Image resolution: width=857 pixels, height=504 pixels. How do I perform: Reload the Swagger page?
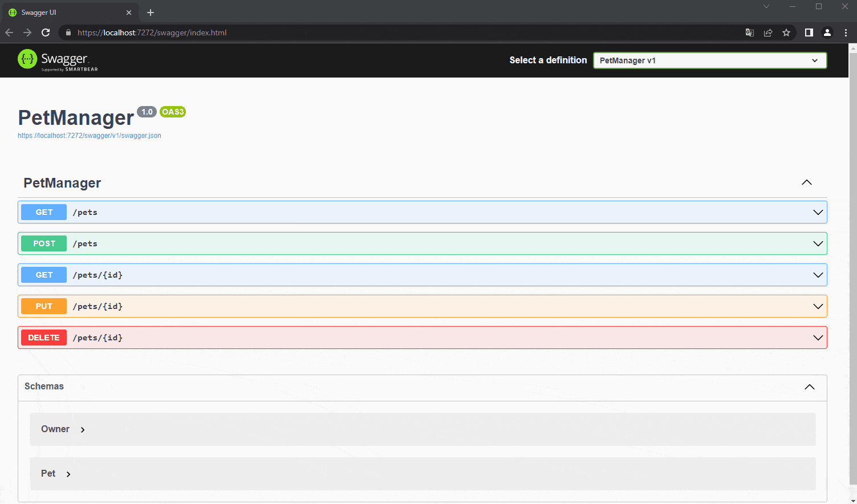(x=46, y=32)
